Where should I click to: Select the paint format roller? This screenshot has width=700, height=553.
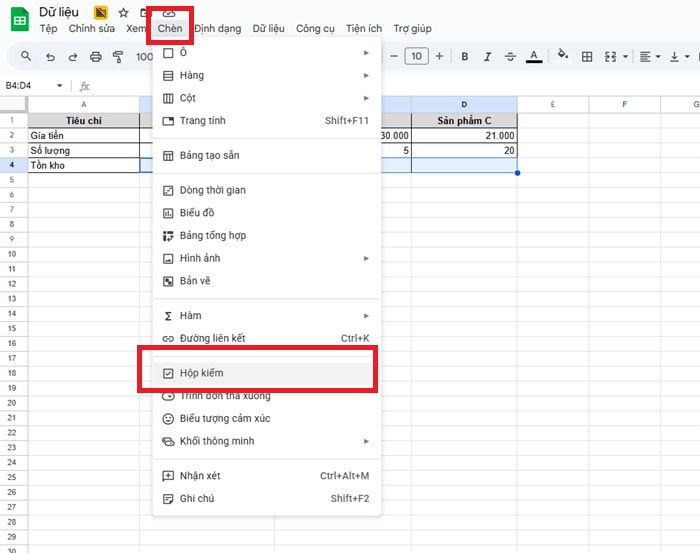tap(118, 57)
